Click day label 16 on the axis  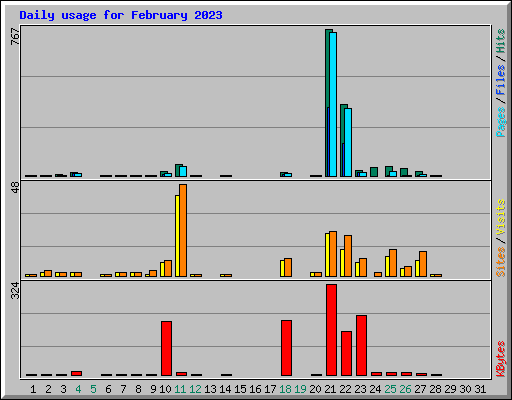(255, 389)
